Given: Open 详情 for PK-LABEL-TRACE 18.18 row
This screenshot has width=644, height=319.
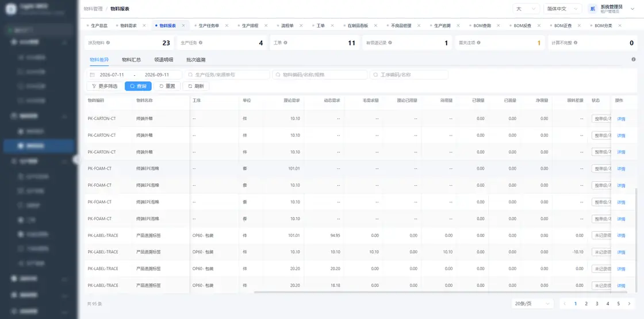Looking at the screenshot, I should 621,286.
